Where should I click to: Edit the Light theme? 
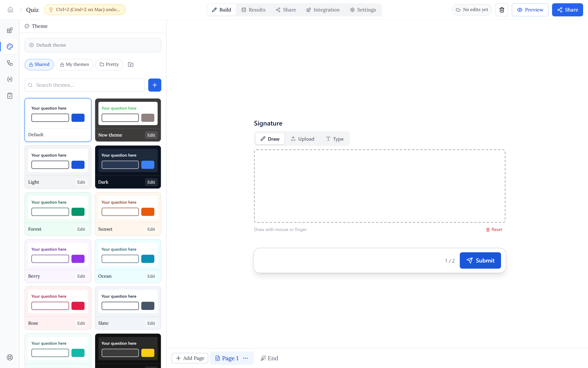(81, 182)
